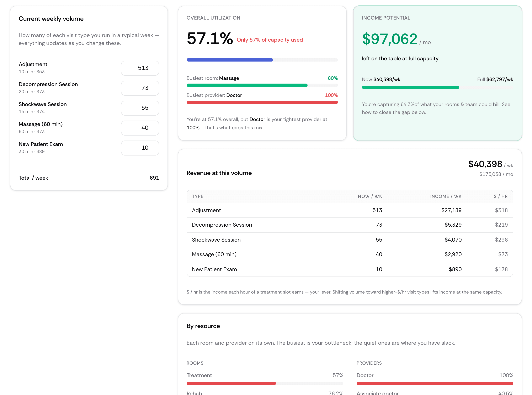Click the 80% Massage room percentage
The width and height of the screenshot is (532, 395).
(x=333, y=78)
